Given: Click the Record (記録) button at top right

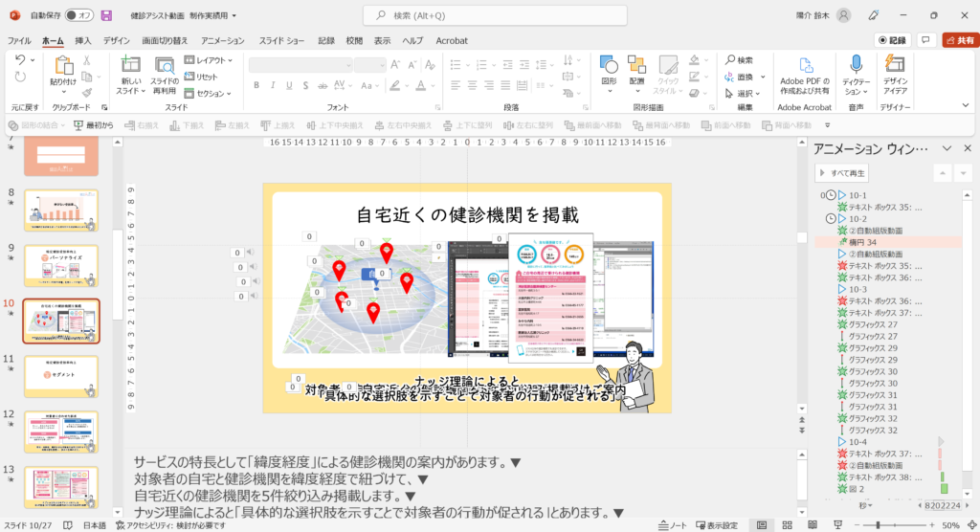Looking at the screenshot, I should point(892,40).
